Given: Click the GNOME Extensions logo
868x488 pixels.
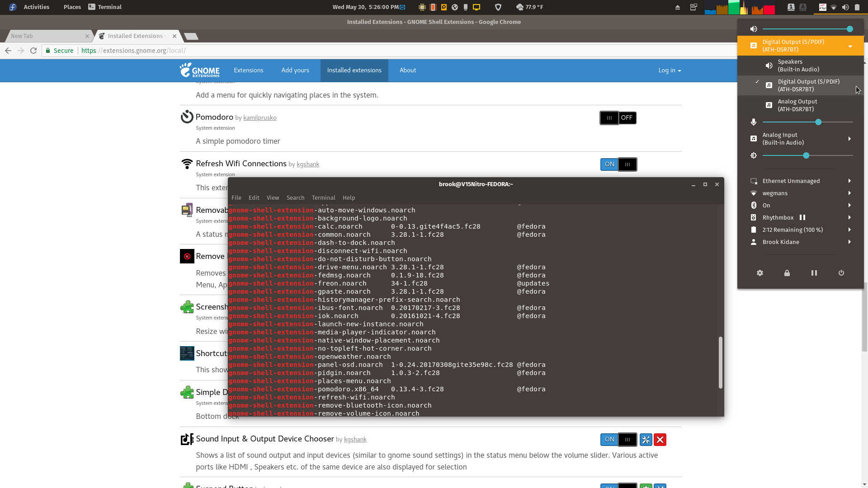Looking at the screenshot, I should [x=199, y=70].
